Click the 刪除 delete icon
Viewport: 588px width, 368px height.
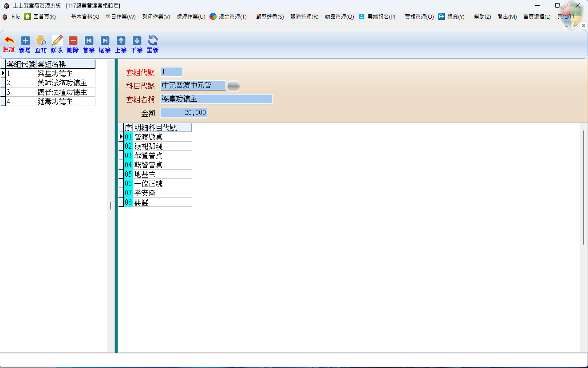[x=73, y=41]
